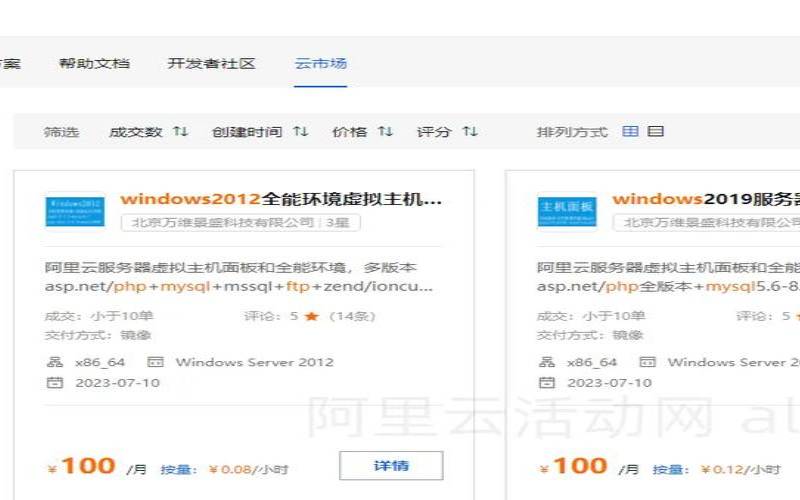
Task: Click the windows2012 card description text
Action: [x=239, y=277]
